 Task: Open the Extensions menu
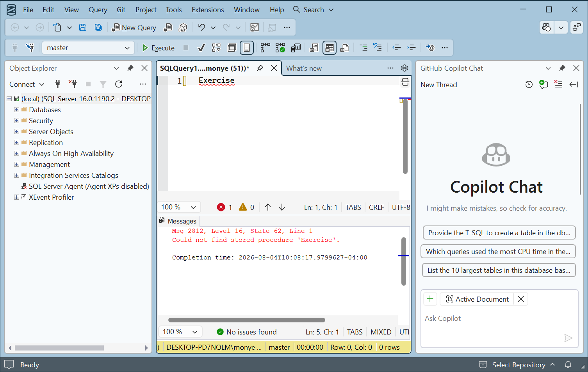(208, 10)
